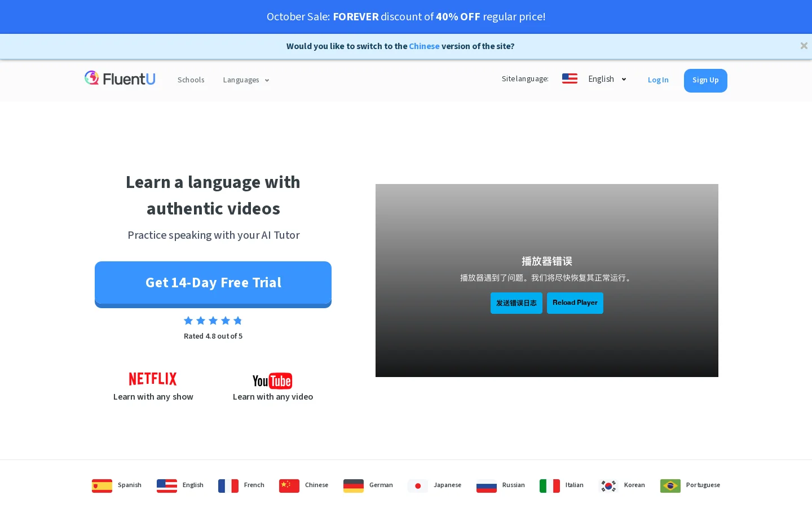Viewport: 812px width, 508px height.
Task: Click the October Sale 40% OFF banner
Action: 406,17
